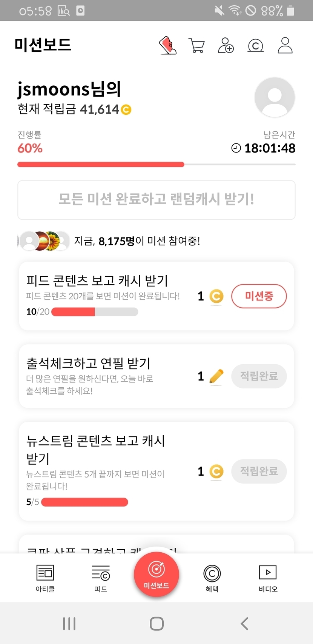Switch to the 아티클 tab
This screenshot has height=644, width=313.
pos(45,578)
